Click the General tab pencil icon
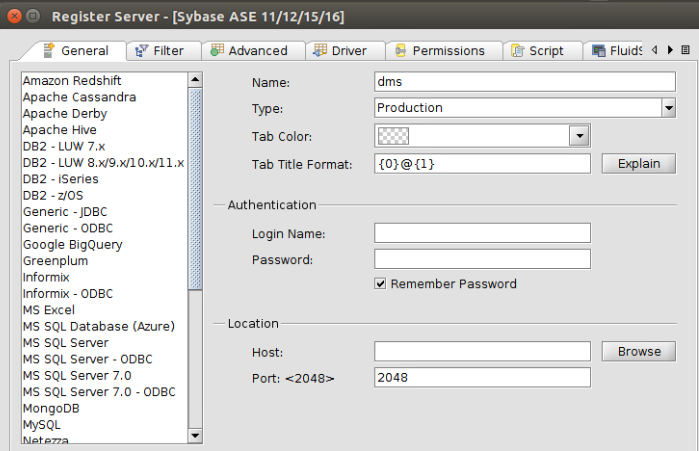699x451 pixels. coord(48,50)
